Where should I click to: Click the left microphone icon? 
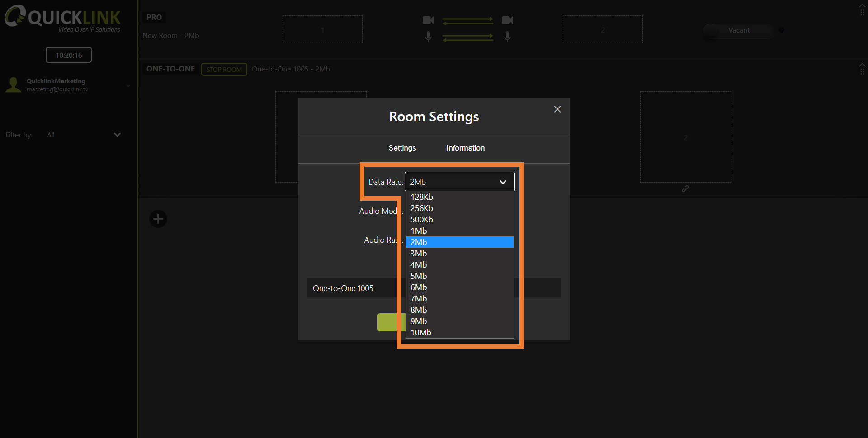click(x=428, y=37)
